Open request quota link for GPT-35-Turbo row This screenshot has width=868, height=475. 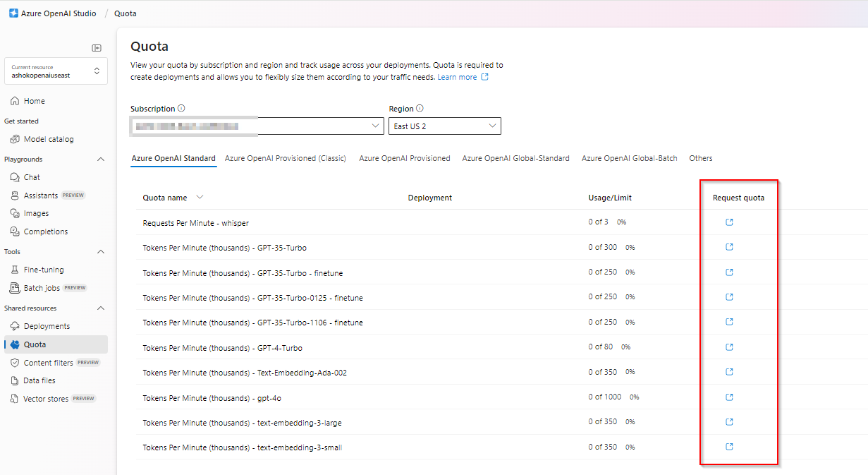[729, 247]
